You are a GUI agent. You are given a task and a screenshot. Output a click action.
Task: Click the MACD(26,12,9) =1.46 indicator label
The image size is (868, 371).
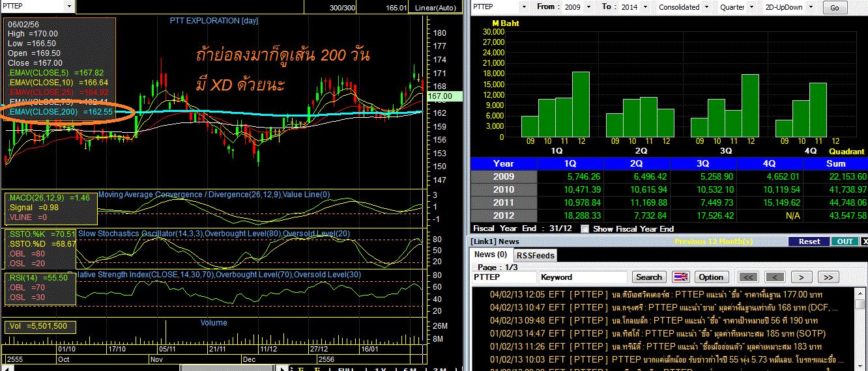pyautogui.click(x=50, y=197)
